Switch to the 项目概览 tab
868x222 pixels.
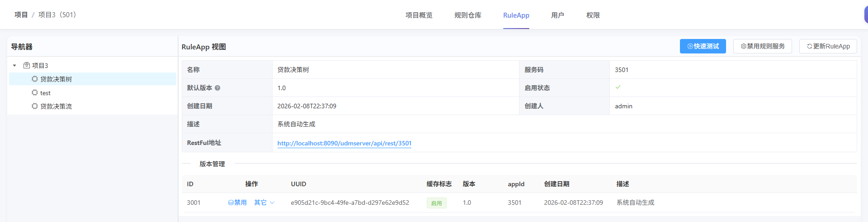point(419,15)
